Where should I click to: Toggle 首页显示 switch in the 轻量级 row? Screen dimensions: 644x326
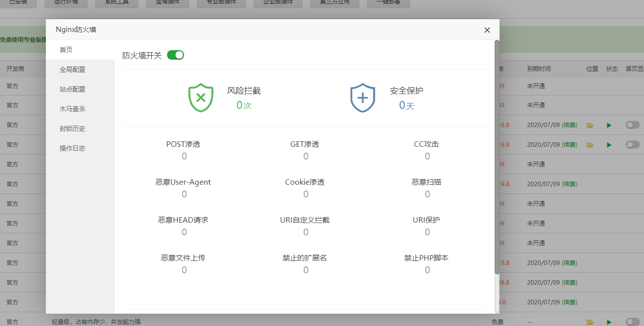633,322
